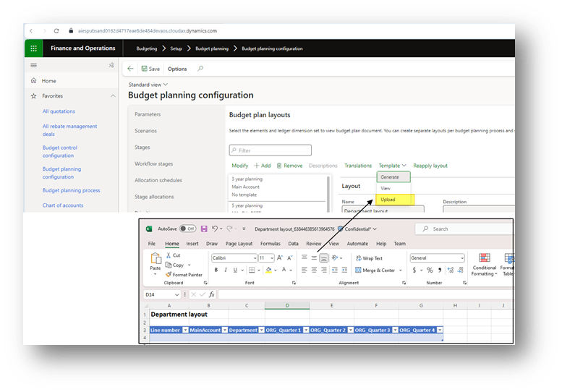
Task: Click the layouts Filter input field
Action: [x=271, y=150]
